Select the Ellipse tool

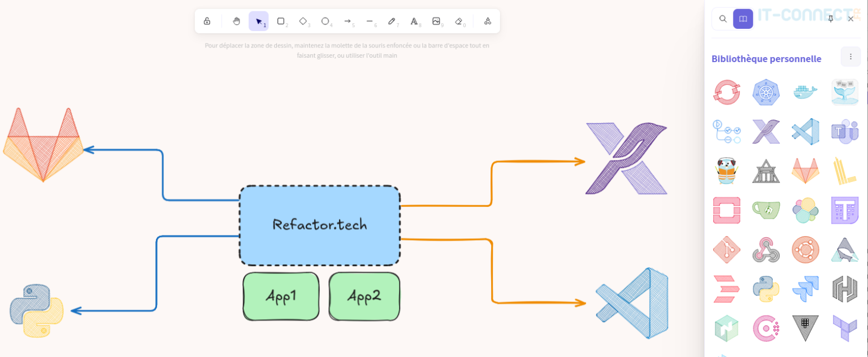coord(325,20)
